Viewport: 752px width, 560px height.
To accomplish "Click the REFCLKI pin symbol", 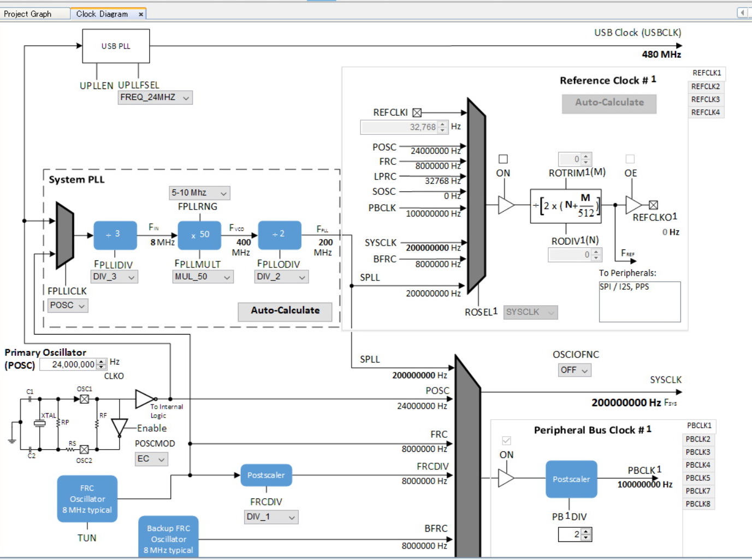I will click(x=417, y=112).
